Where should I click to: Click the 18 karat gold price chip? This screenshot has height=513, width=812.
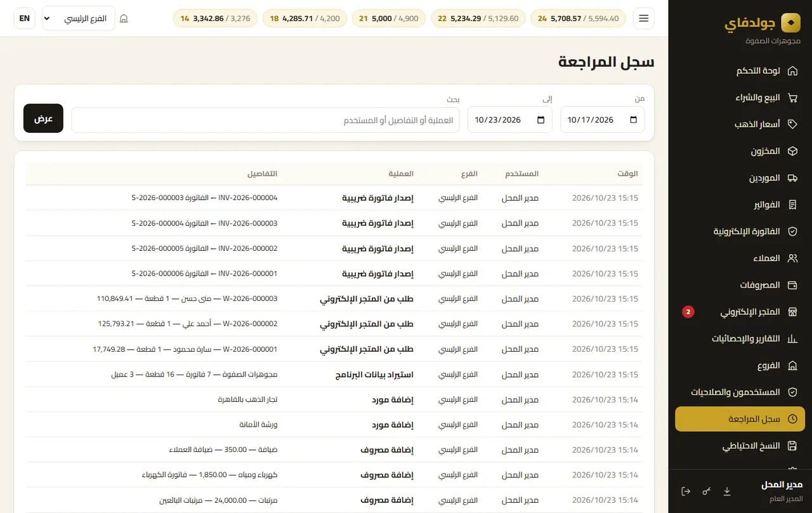pyautogui.click(x=304, y=18)
